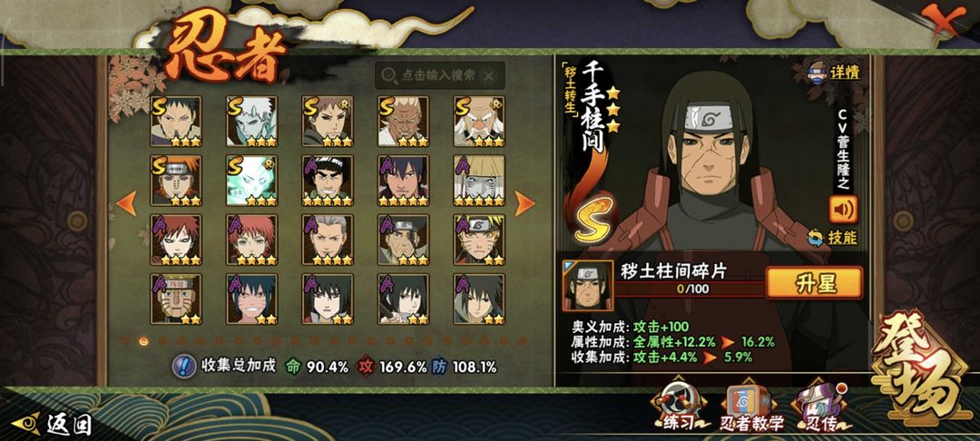The height and width of the screenshot is (441, 980).
Task: Go to next ninja page arrow
Action: click(524, 203)
